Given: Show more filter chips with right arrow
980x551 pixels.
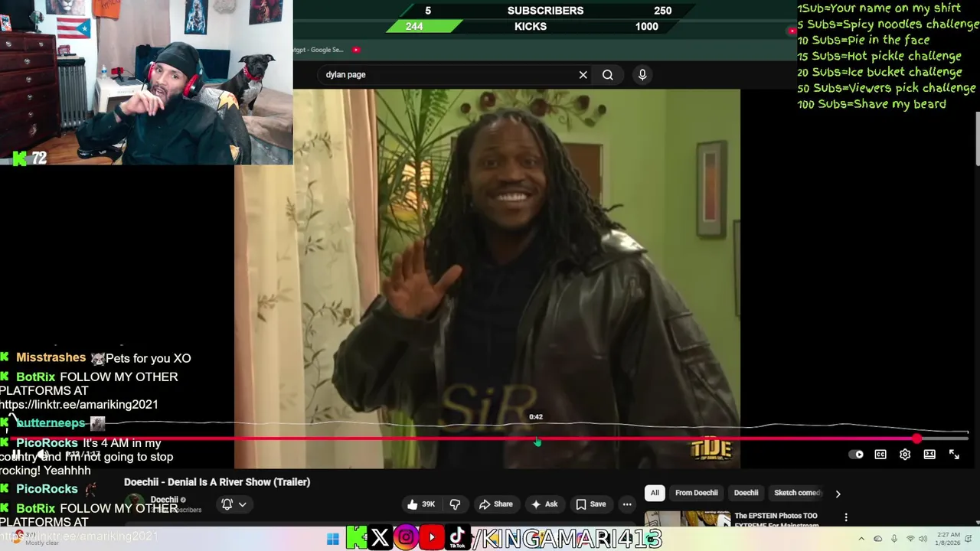Looking at the screenshot, I should 838,494.
